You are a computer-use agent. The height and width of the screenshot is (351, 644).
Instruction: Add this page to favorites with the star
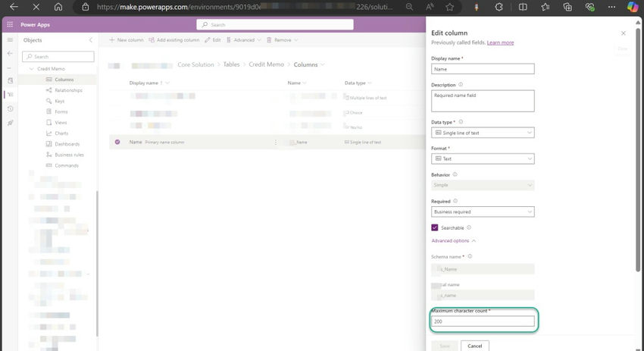[x=450, y=7]
